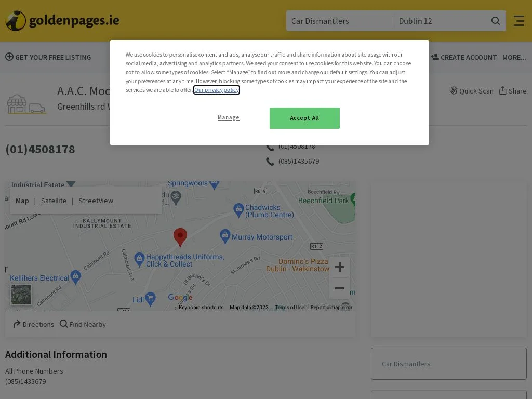The width and height of the screenshot is (532, 399).
Task: Open the map Terms of Use
Action: click(290, 308)
